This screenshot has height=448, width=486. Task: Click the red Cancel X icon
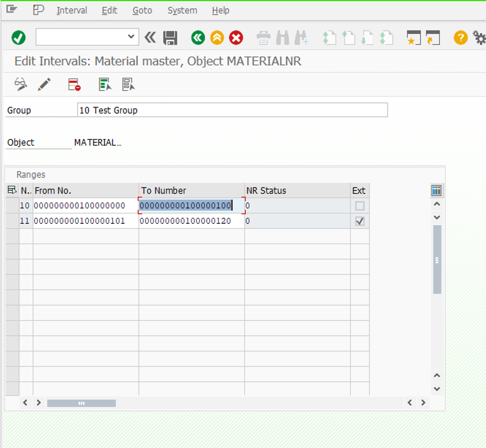236,38
